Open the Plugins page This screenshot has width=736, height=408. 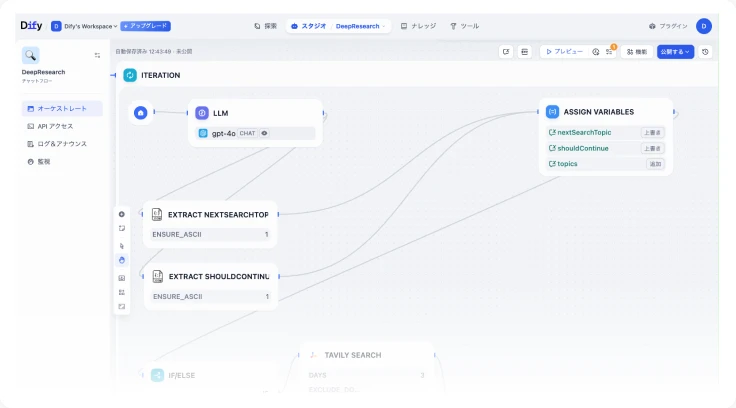(x=668, y=26)
